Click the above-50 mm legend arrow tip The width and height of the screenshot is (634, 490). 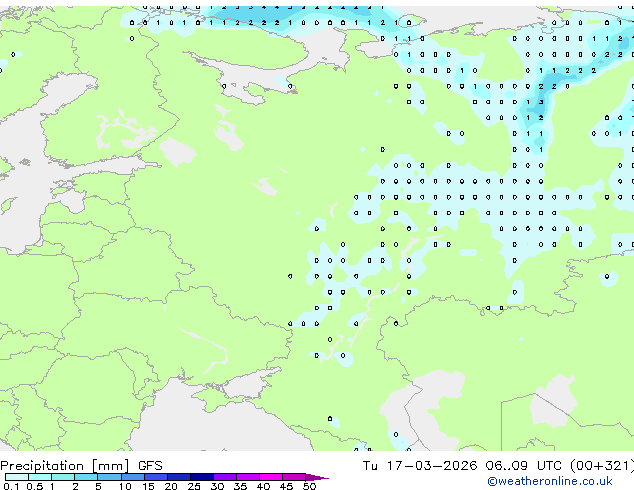pos(317,478)
